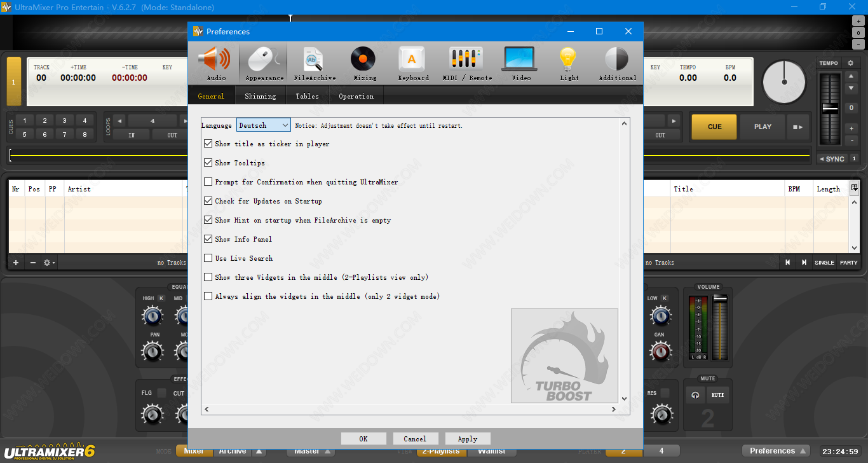Viewport: 868px width, 463px height.
Task: Toggle the Show Info Panel checkbox
Action: tap(208, 239)
